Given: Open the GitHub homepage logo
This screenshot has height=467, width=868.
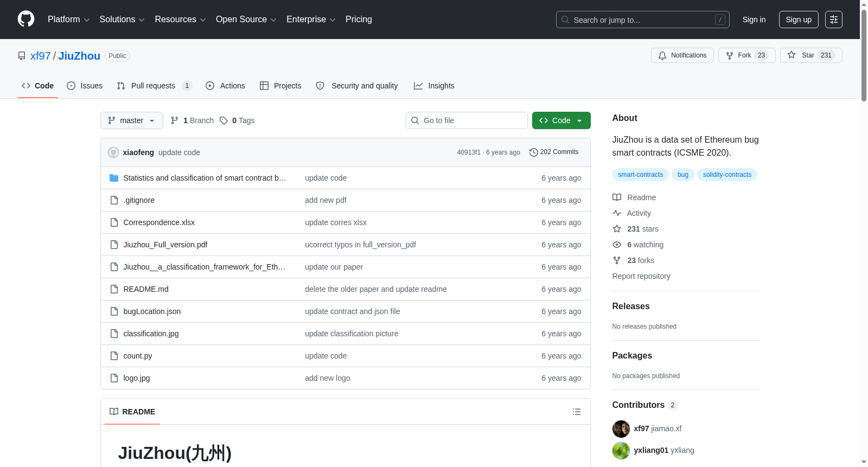Looking at the screenshot, I should click(x=26, y=20).
